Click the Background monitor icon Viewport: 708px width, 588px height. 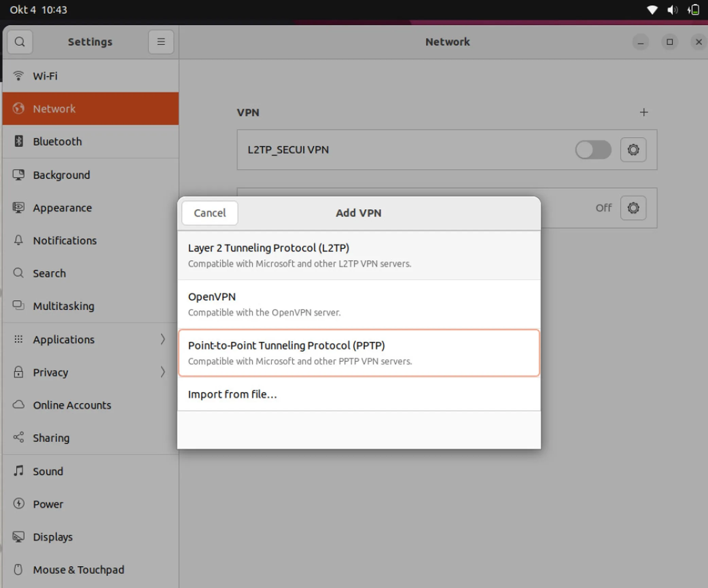click(x=18, y=175)
